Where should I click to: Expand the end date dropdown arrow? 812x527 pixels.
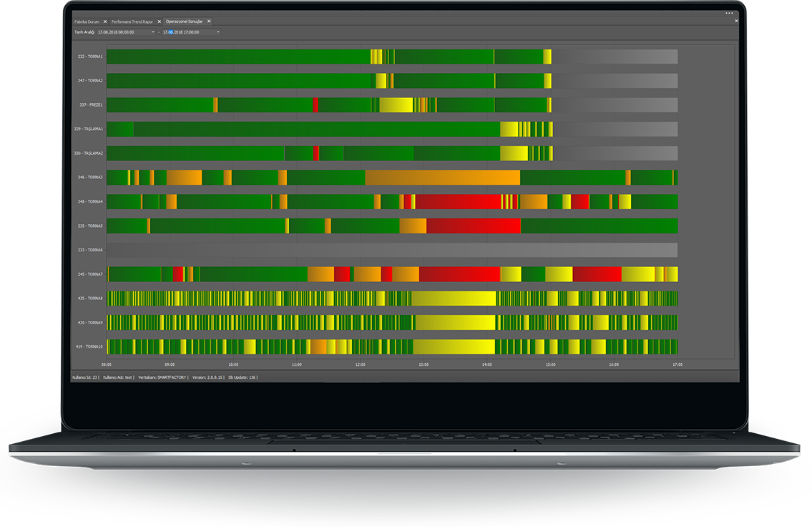click(x=218, y=32)
